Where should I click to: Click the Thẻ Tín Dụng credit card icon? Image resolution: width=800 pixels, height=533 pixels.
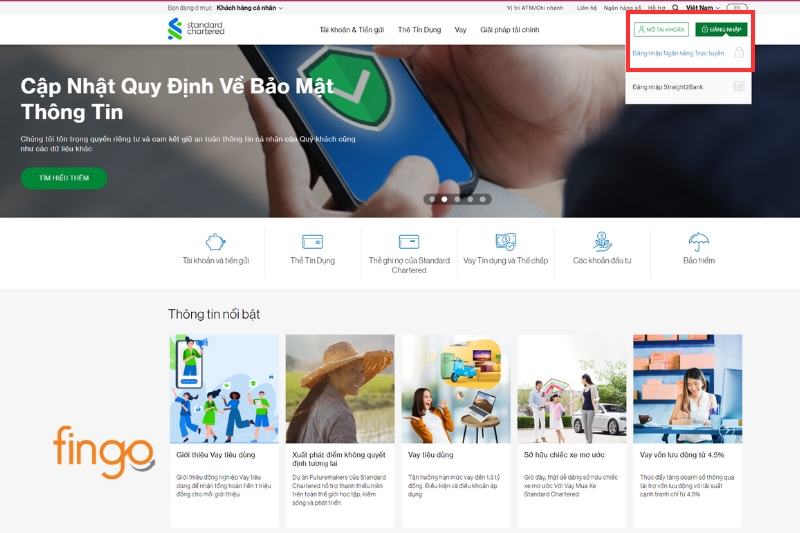312,241
